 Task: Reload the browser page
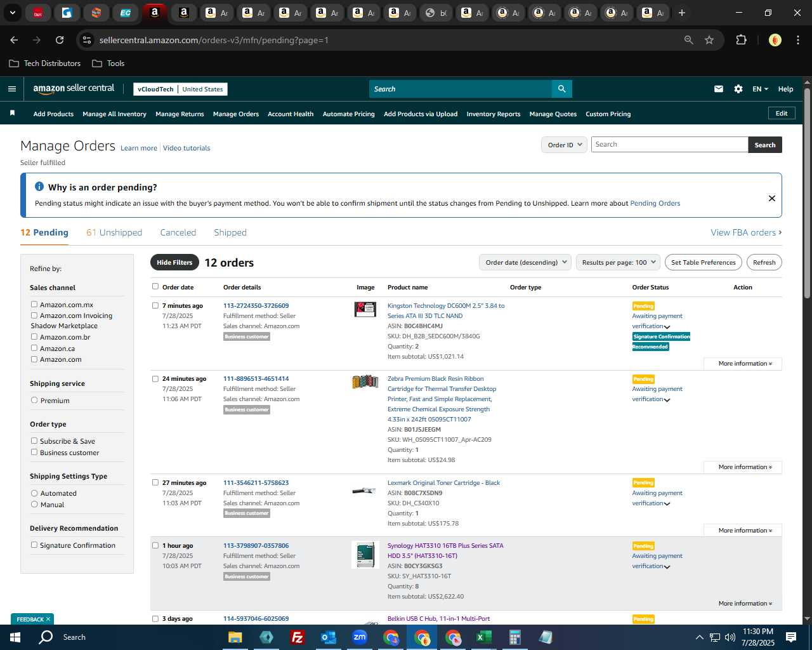[60, 40]
